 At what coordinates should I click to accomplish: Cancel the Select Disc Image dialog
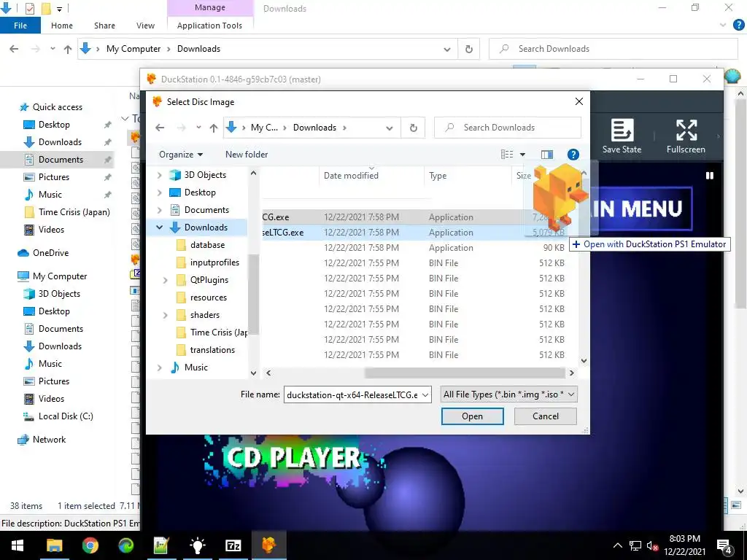pos(546,416)
